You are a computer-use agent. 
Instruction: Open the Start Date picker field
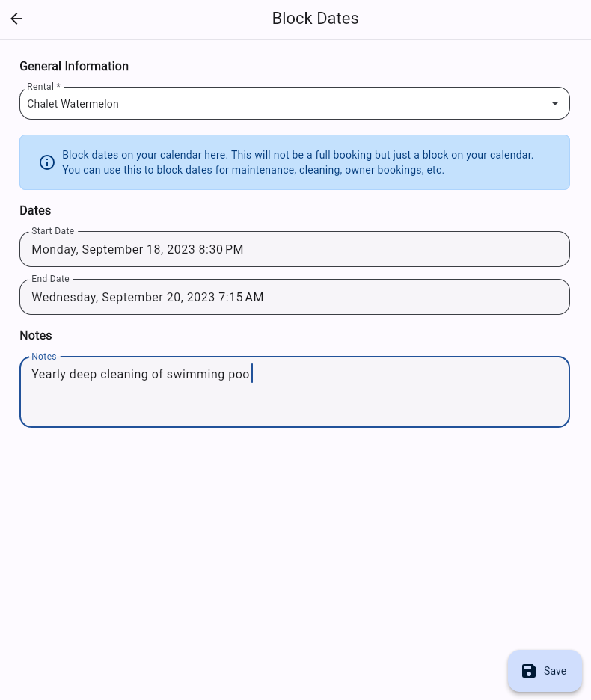point(295,250)
